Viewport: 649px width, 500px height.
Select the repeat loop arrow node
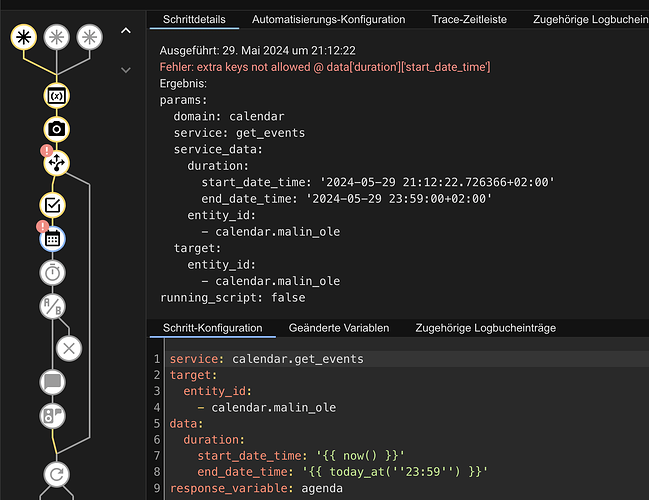pos(57,474)
